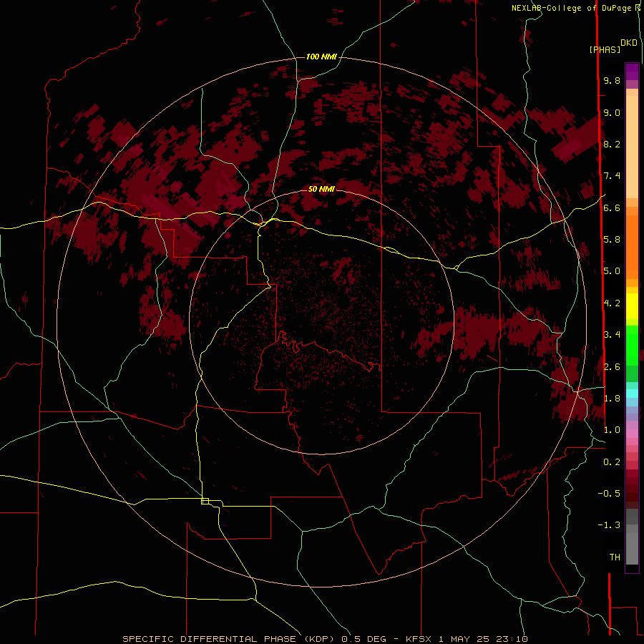
Task: Click the bright green segment of the color bar
Action: pos(632,346)
